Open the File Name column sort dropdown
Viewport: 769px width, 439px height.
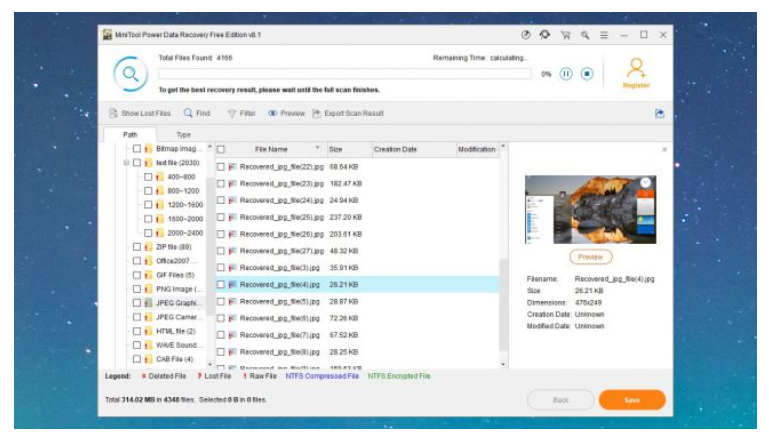(x=318, y=149)
